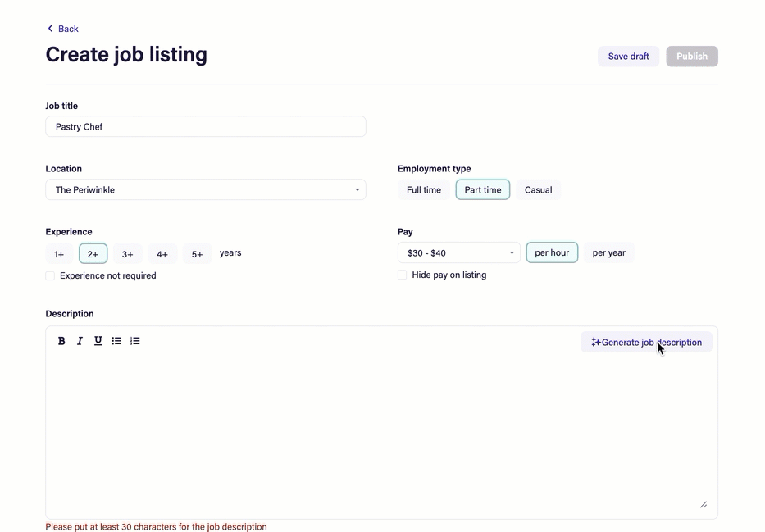Screen dimensions: 765x532
Task: Enable the Experience not required checkbox
Action: [x=49, y=275]
